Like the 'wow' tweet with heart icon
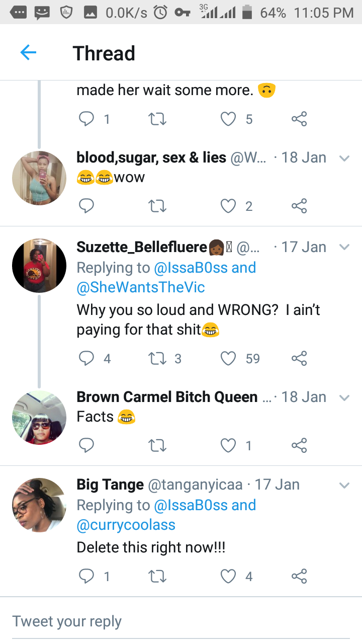Screen dimensions: 362x644 [x=228, y=206]
